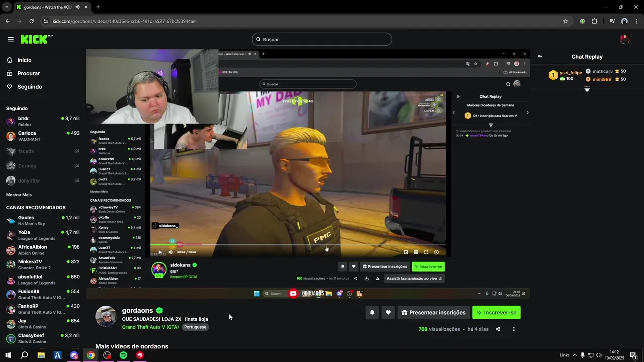Viewport: 644px width, 362px height.
Task: Open facada offline channel
Action: tap(43, 151)
